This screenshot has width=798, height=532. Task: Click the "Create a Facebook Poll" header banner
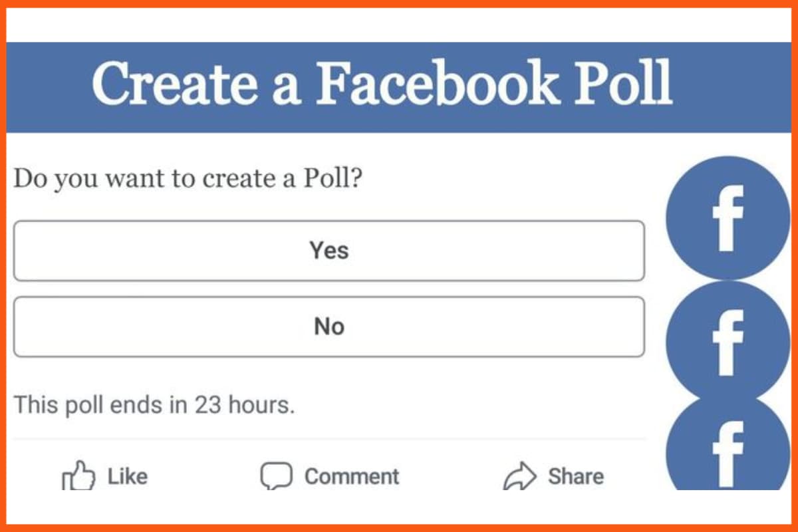pyautogui.click(x=399, y=85)
